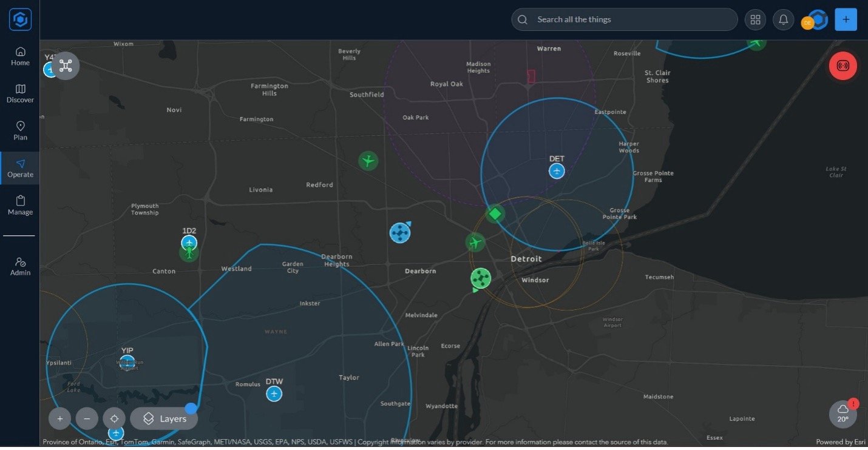Open the Admin panel
Image resolution: width=868 pixels, height=450 pixels.
[20, 266]
